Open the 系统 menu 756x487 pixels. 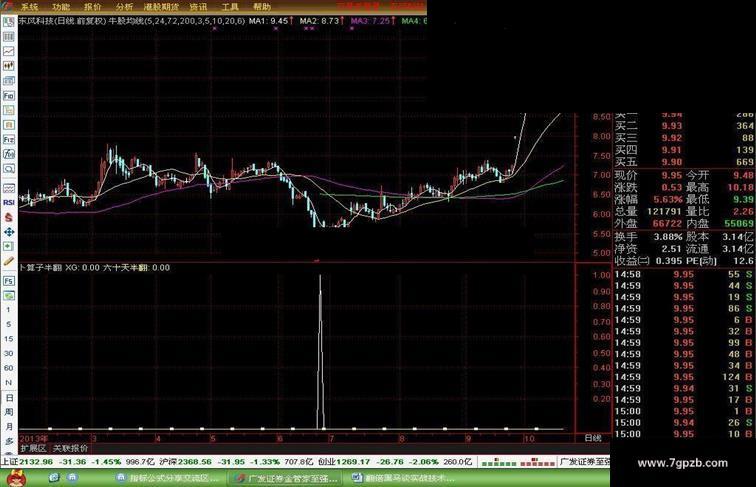(29, 7)
